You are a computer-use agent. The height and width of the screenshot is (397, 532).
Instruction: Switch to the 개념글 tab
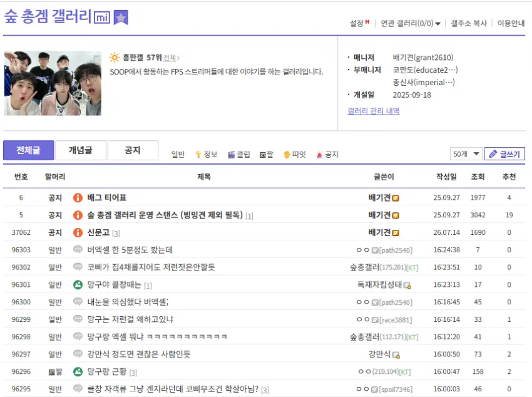point(81,150)
